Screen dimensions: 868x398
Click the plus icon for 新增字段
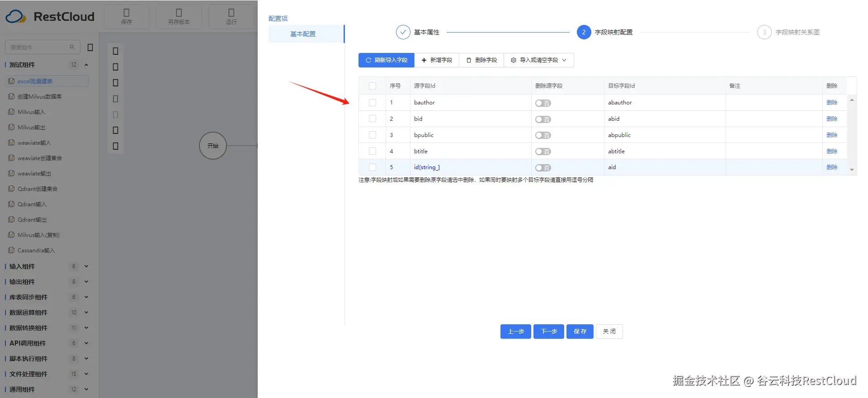pos(424,60)
